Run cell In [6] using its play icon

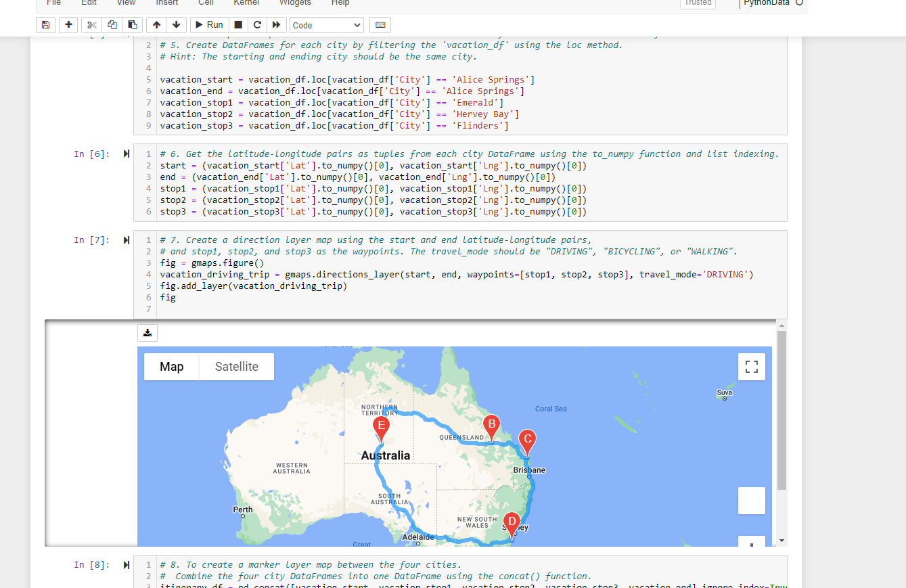(127, 154)
